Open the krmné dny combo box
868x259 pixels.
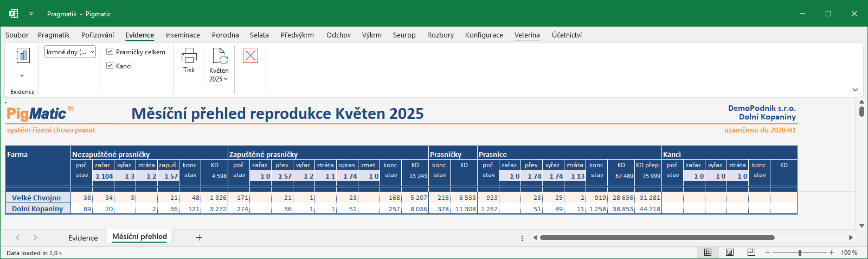[x=70, y=52]
